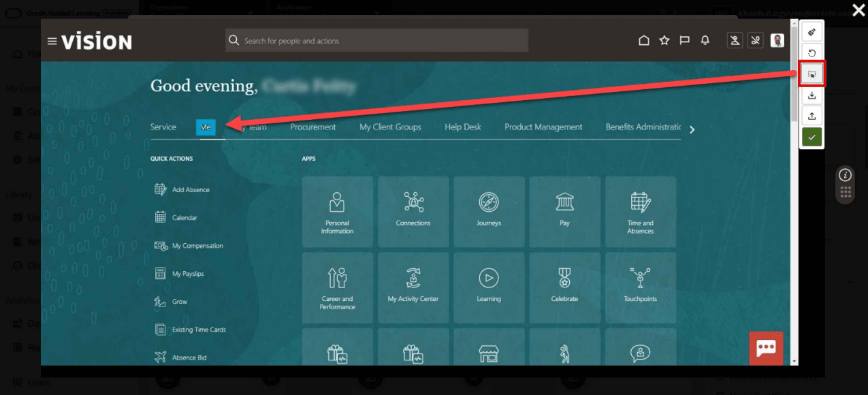Viewport: 868px width, 395px height.
Task: Show more tabs with the right chevron
Action: 692,129
